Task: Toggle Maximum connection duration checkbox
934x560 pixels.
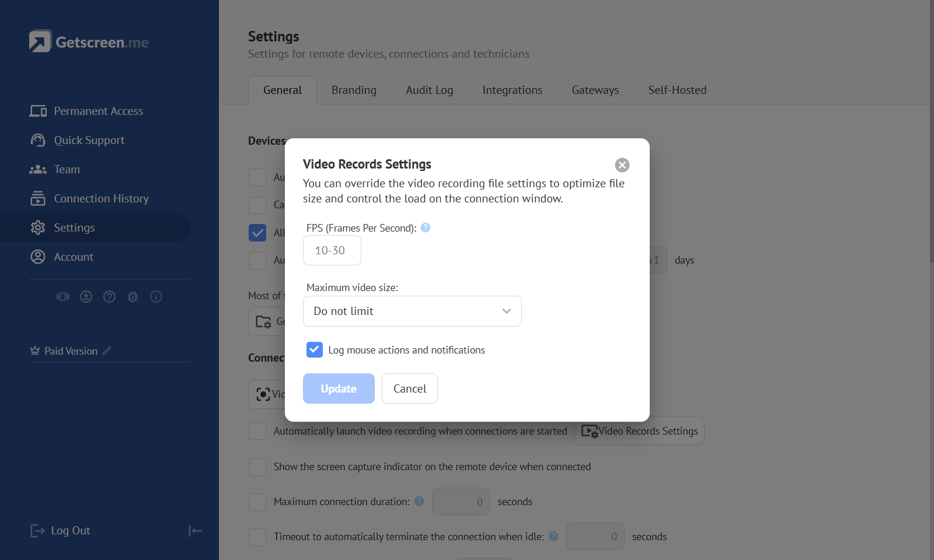Action: (x=257, y=502)
